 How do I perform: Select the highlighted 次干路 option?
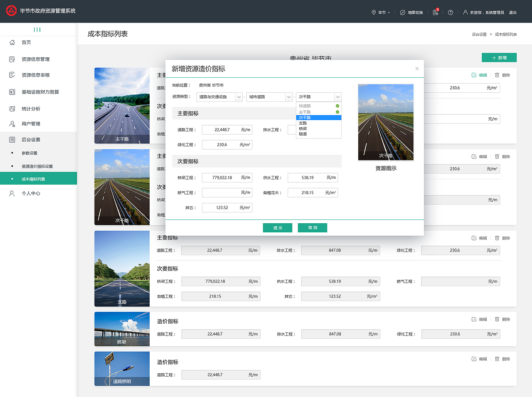319,118
